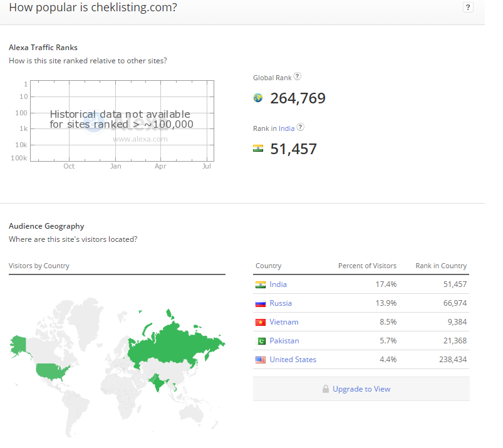
Task: Open the United States country link
Action: point(293,360)
